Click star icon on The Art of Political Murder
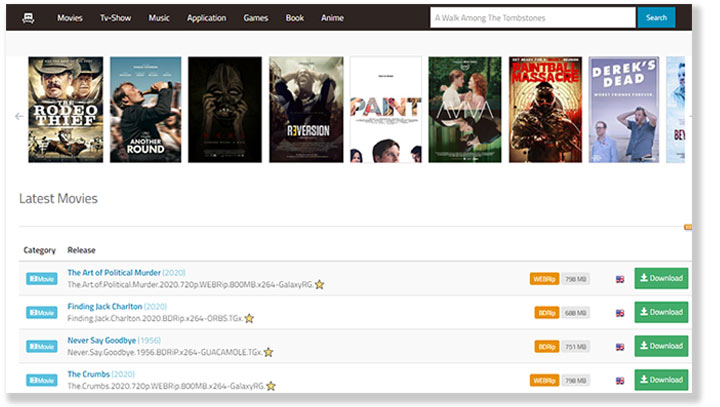This screenshot has width=720, height=407. click(320, 285)
